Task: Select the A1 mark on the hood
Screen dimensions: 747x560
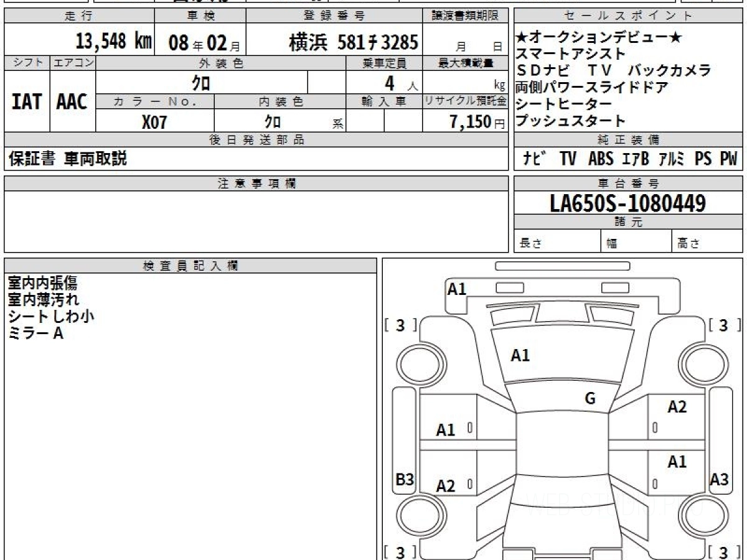Action: tap(520, 355)
